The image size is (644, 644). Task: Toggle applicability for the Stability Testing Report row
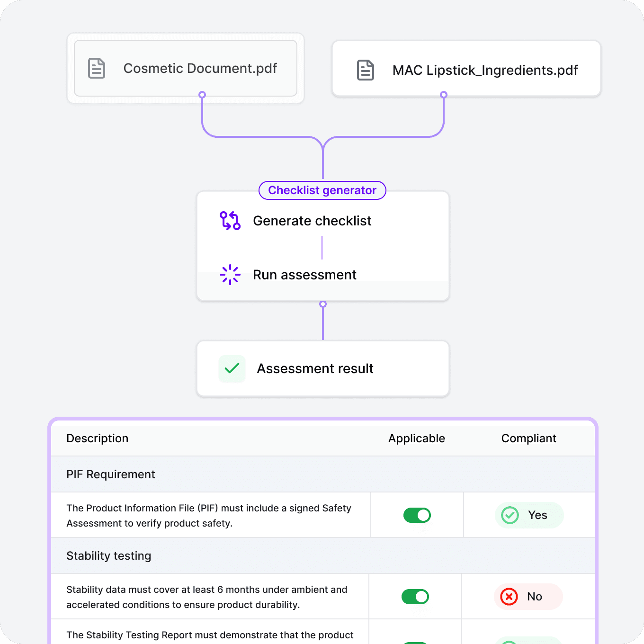click(x=415, y=640)
